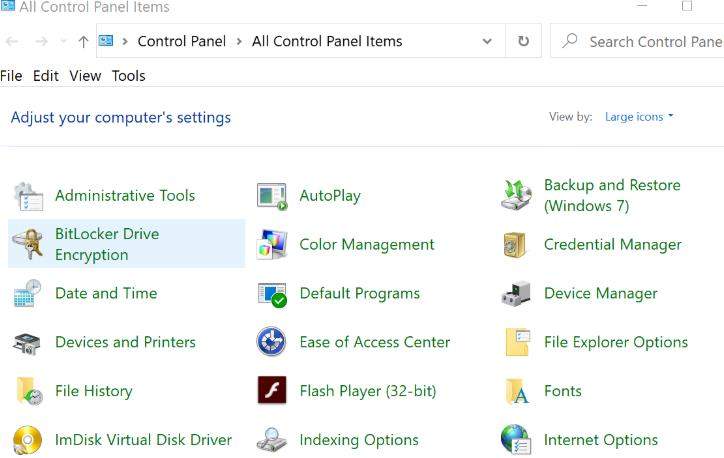The width and height of the screenshot is (724, 458).
Task: Expand the View by Large icons dropdown
Action: pyautogui.click(x=639, y=117)
